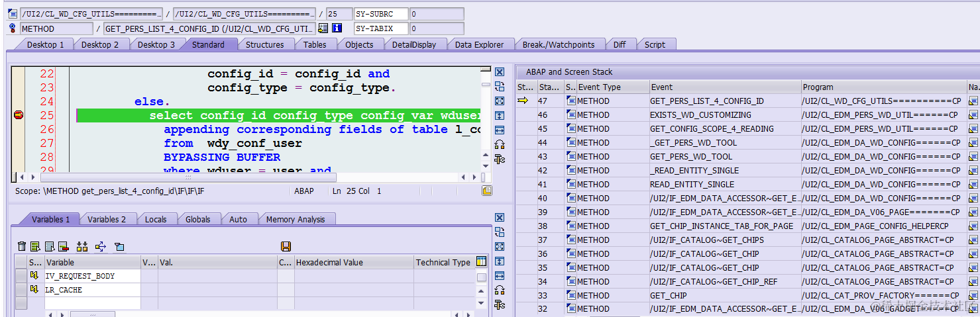Click the SY-SUBRC variable name field
Viewport: 980px width, 317px height.
point(381,13)
